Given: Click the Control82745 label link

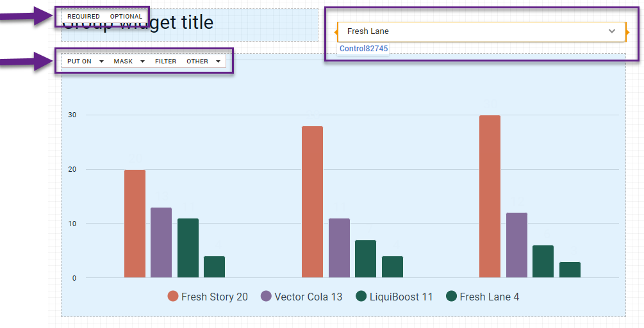Looking at the screenshot, I should pyautogui.click(x=363, y=49).
